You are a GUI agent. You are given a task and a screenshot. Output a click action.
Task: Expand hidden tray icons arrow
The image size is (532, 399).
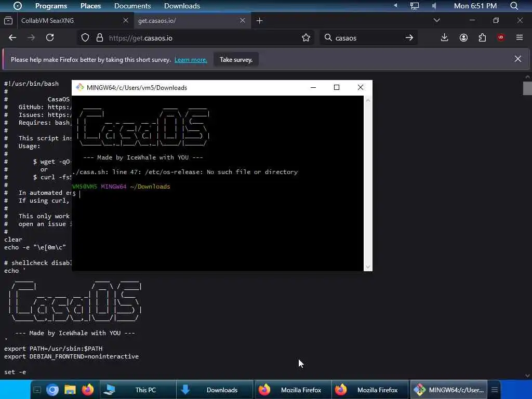tap(395, 6)
